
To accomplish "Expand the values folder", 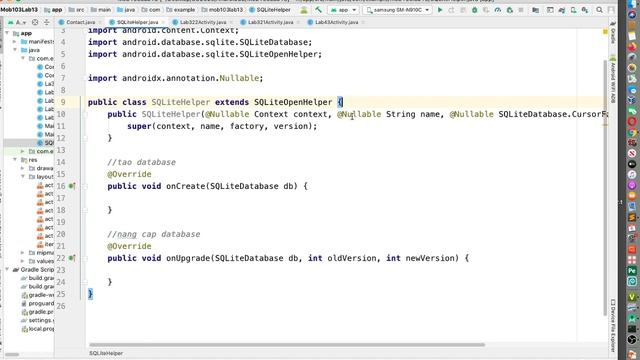I will [x=23, y=261].
